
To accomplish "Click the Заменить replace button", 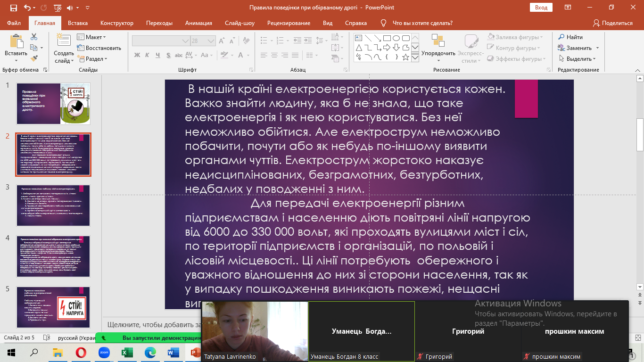I will point(575,48).
